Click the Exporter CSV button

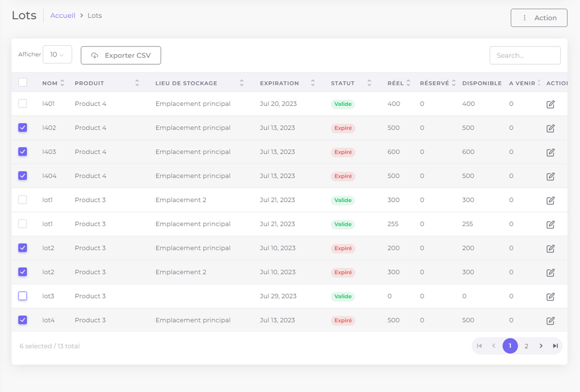point(121,55)
